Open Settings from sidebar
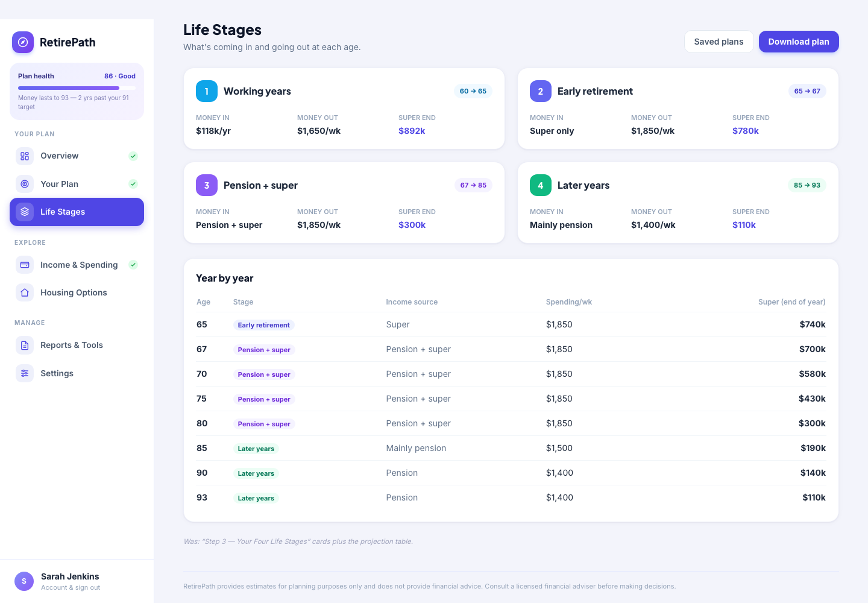Viewport: 868px width, 603px height. tap(77, 373)
